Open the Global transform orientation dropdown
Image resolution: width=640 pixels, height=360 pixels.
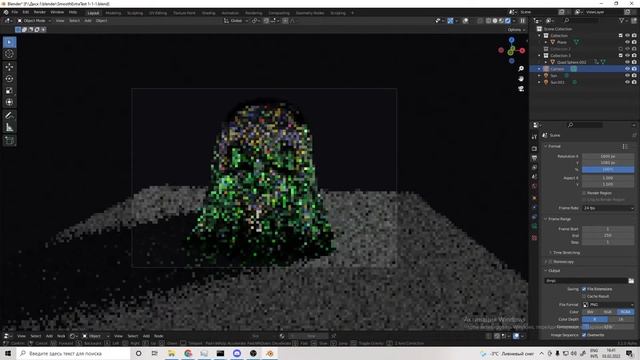[x=236, y=20]
